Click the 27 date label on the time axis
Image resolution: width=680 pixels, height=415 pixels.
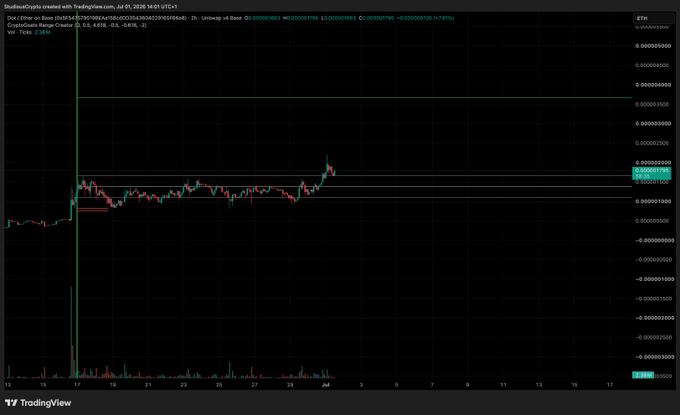[x=255, y=385]
